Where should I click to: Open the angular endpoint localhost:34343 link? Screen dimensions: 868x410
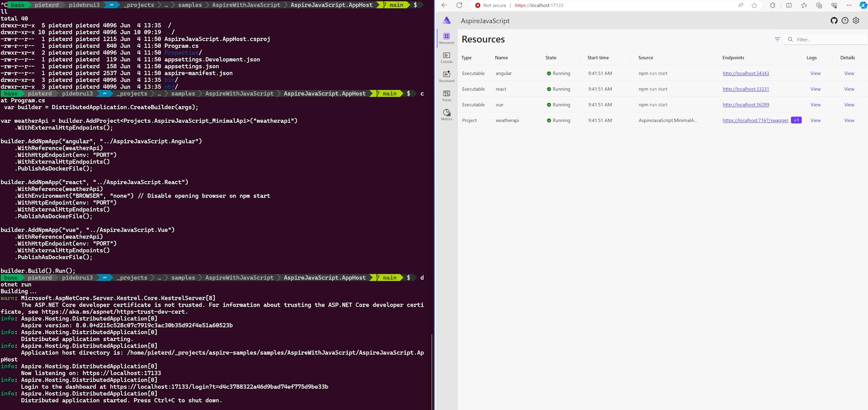click(745, 73)
